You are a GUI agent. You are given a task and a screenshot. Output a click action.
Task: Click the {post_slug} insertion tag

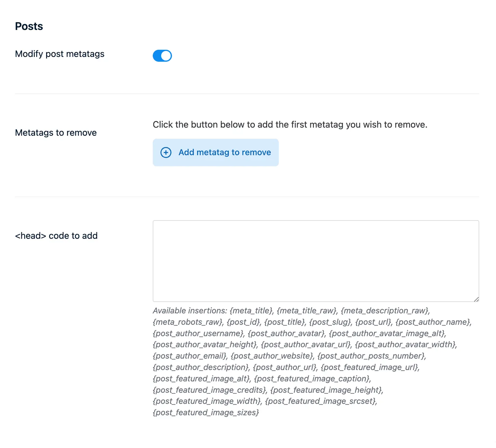click(330, 322)
